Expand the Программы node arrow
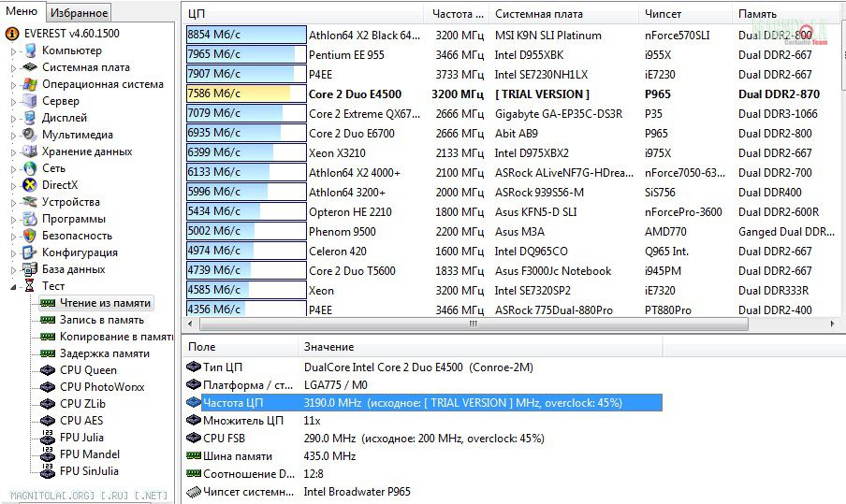Viewport: 846px width, 504px height. [13, 220]
